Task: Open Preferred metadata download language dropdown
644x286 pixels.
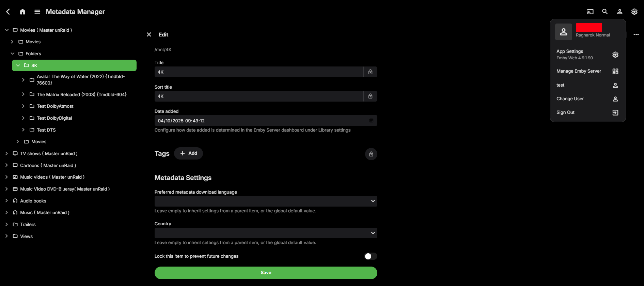Action: [266, 201]
